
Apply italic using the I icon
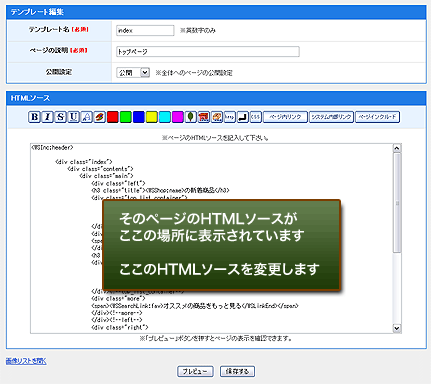(47, 117)
